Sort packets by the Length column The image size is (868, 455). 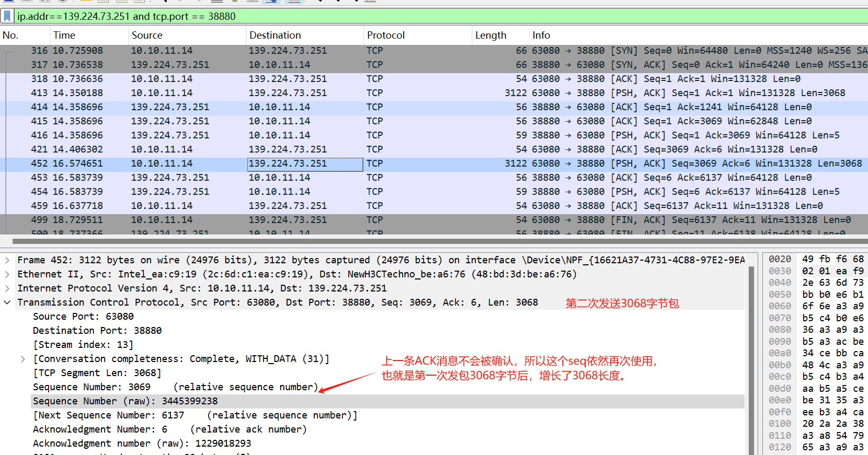500,35
